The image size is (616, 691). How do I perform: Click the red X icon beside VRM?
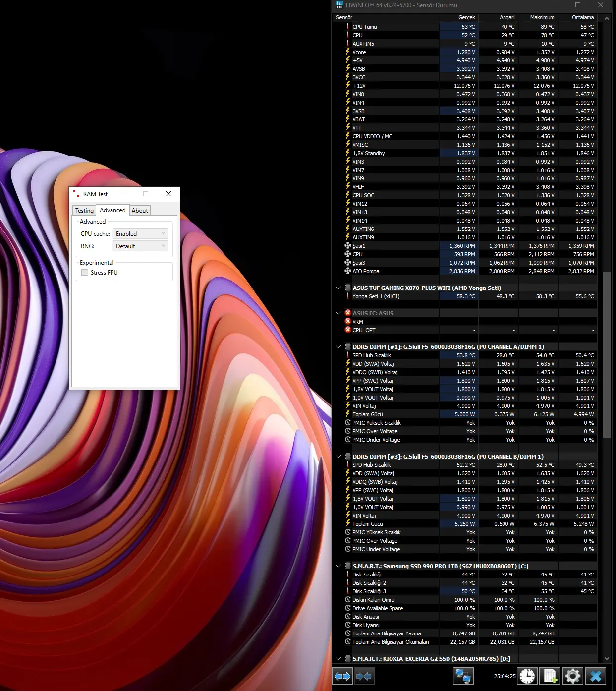point(348,322)
